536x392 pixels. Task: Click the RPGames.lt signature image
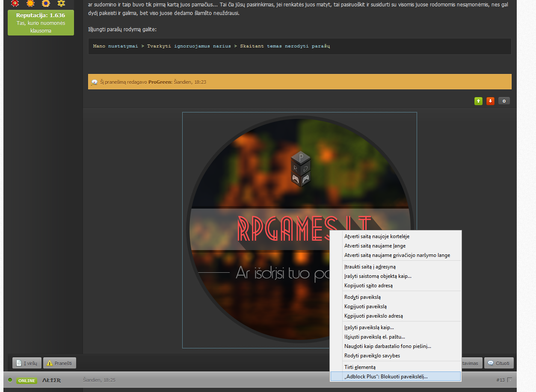(299, 230)
